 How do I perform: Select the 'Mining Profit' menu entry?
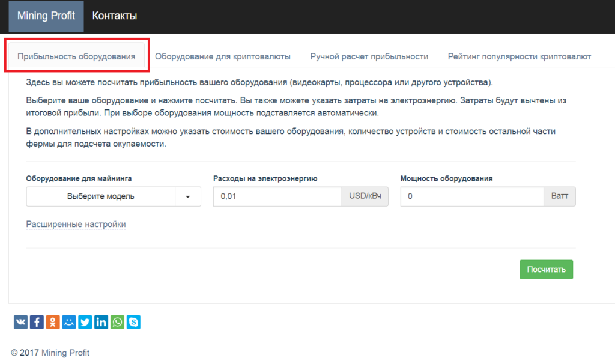pyautogui.click(x=46, y=17)
